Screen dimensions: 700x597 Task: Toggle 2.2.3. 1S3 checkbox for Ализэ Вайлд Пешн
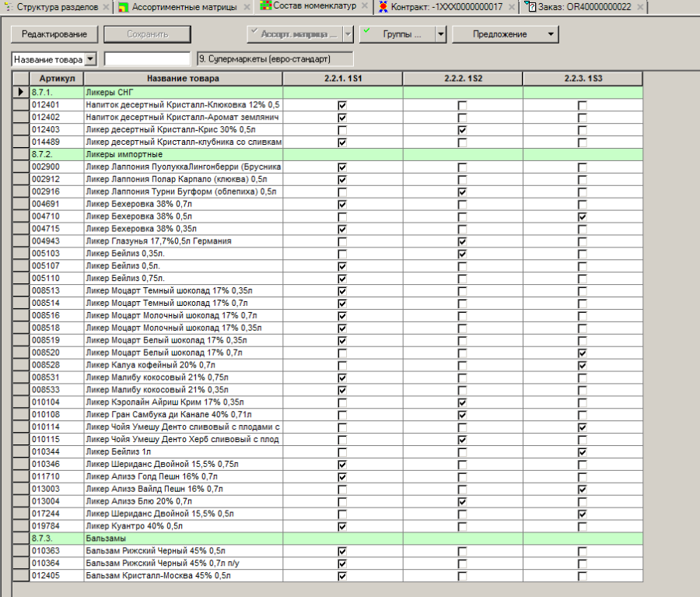point(582,490)
